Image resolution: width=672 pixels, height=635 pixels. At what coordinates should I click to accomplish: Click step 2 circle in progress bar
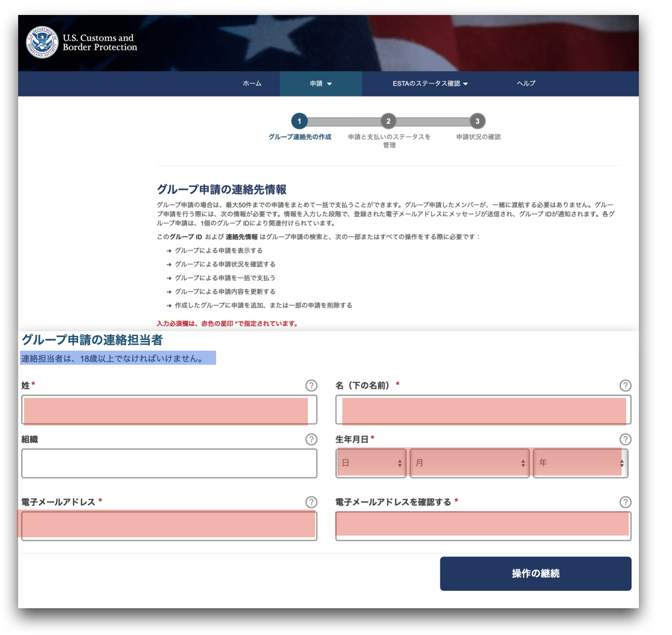pos(388,121)
